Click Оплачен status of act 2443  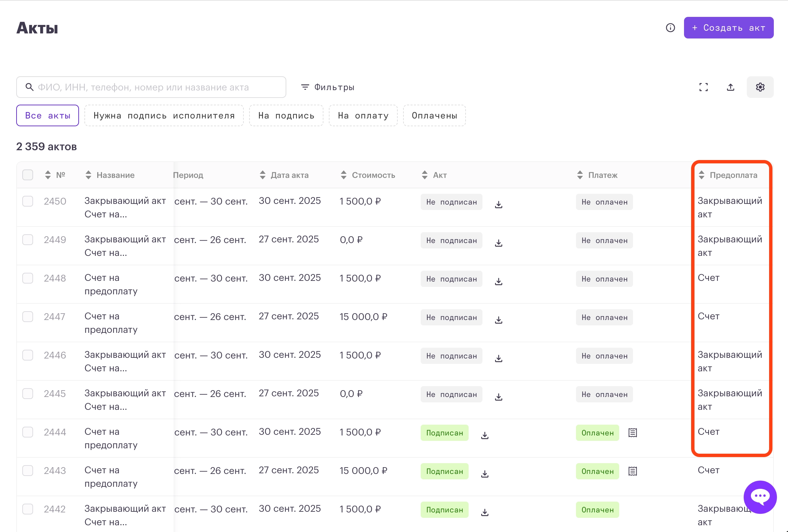[x=598, y=471]
